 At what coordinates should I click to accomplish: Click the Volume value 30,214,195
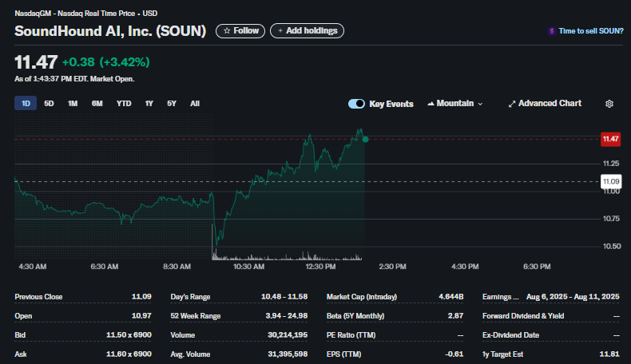pos(288,335)
